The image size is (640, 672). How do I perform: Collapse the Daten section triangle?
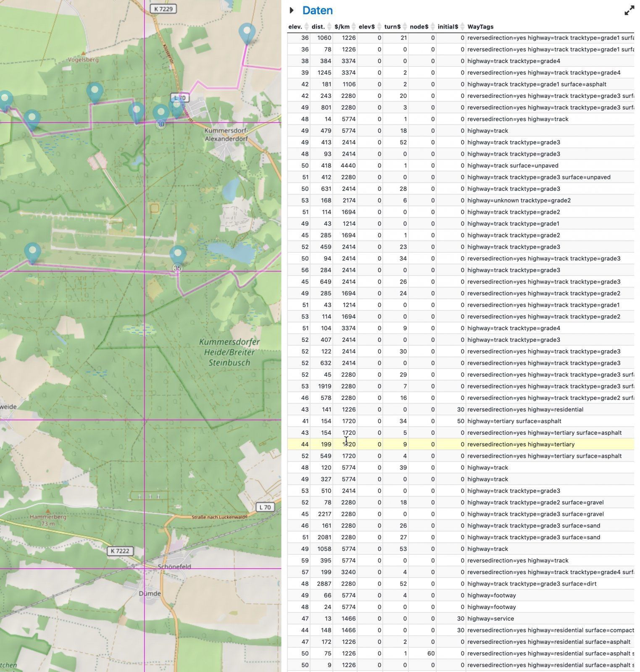(292, 10)
